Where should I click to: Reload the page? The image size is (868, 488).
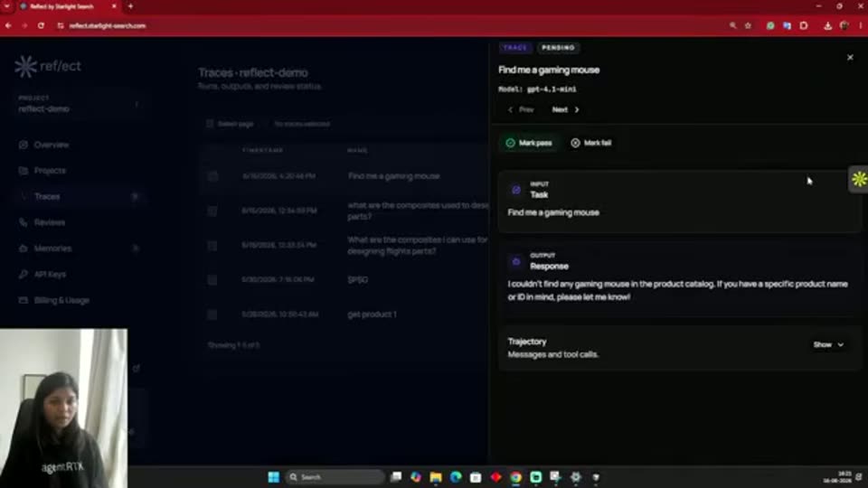[41, 25]
